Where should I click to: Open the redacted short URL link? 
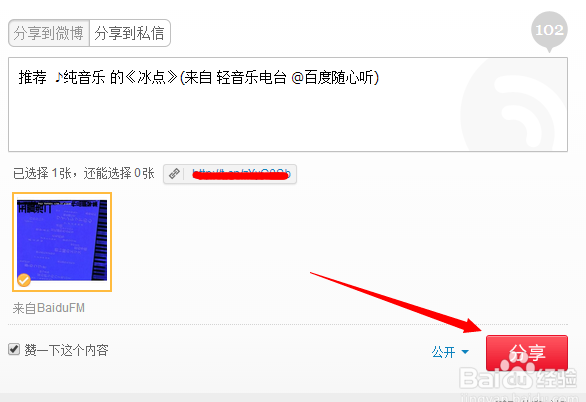click(x=241, y=174)
